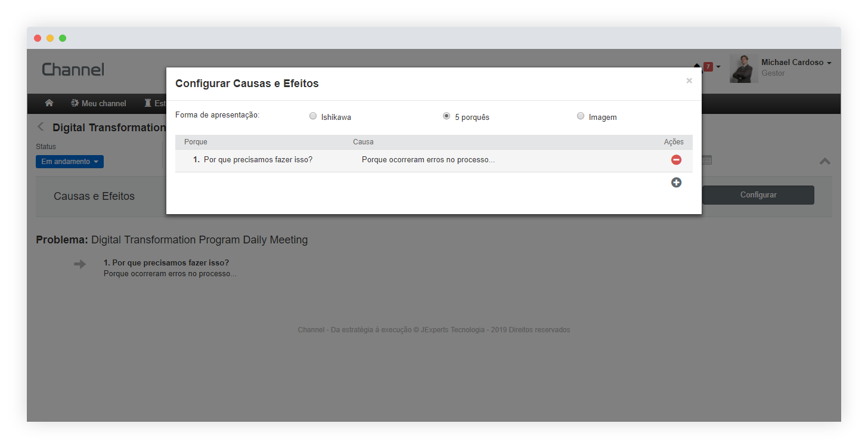The image size is (868, 448).
Task: Collapse the panel with the up chevron
Action: coord(824,161)
